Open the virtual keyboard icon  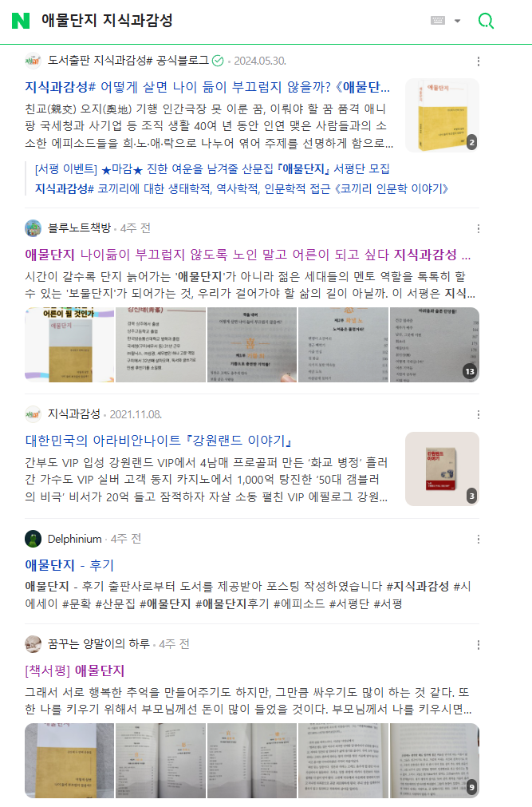pos(438,21)
